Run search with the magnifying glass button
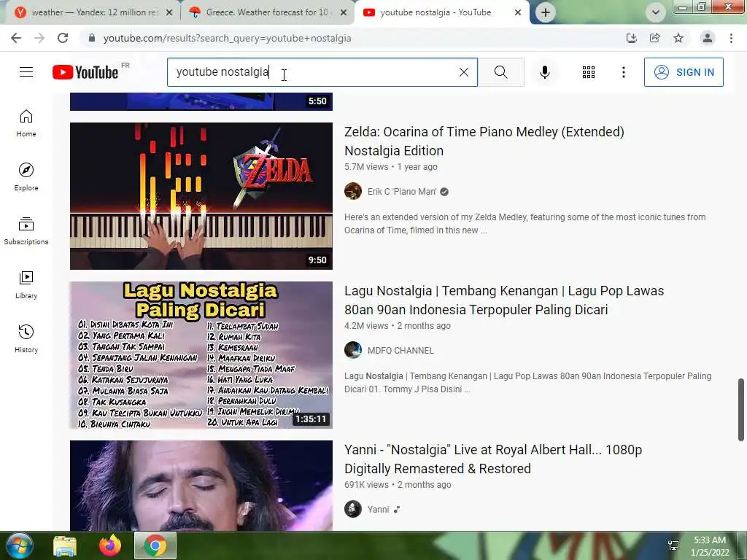 [500, 72]
